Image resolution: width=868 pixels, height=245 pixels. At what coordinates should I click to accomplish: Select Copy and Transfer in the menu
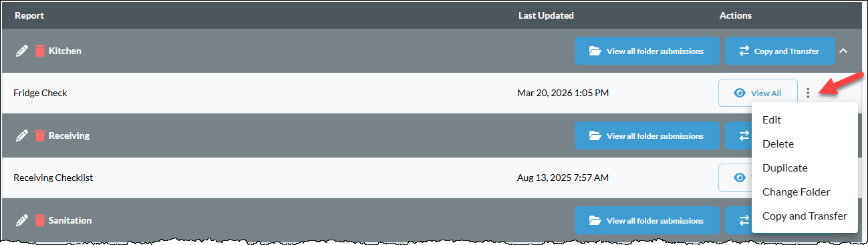(805, 216)
